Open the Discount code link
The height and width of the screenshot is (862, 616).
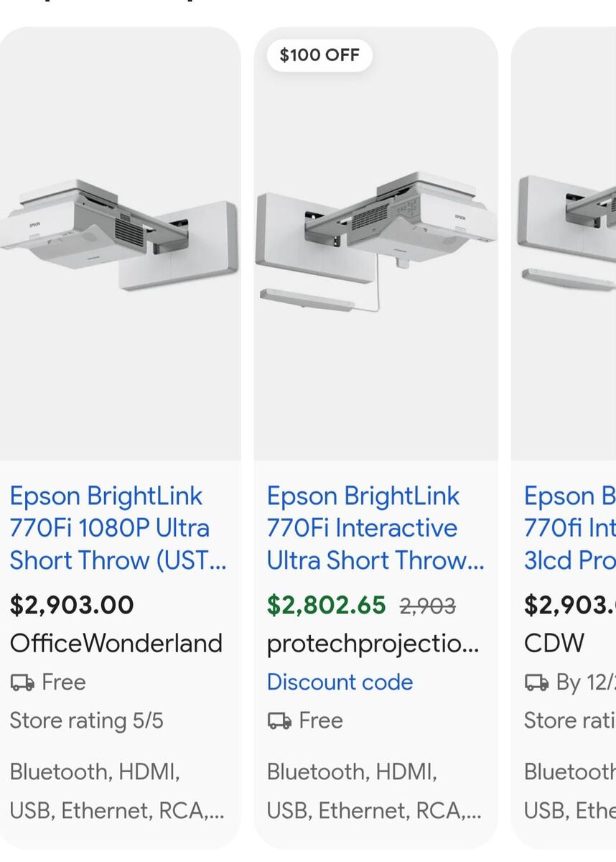[x=340, y=682]
